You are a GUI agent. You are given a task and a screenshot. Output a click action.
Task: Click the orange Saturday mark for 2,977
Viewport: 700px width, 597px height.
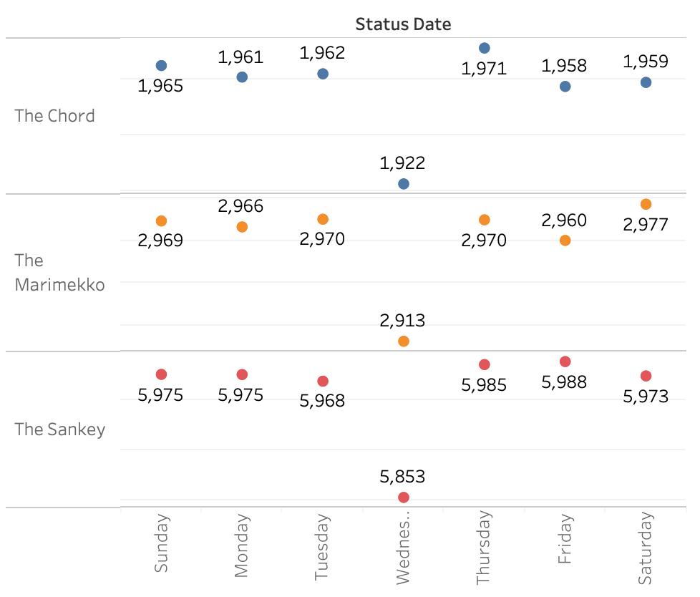[646, 204]
